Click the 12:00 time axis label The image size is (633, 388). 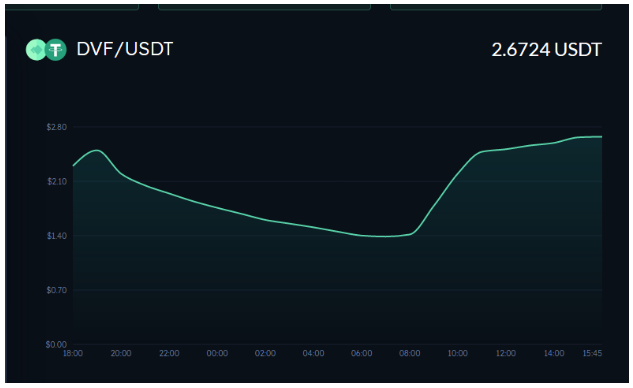[x=506, y=353]
